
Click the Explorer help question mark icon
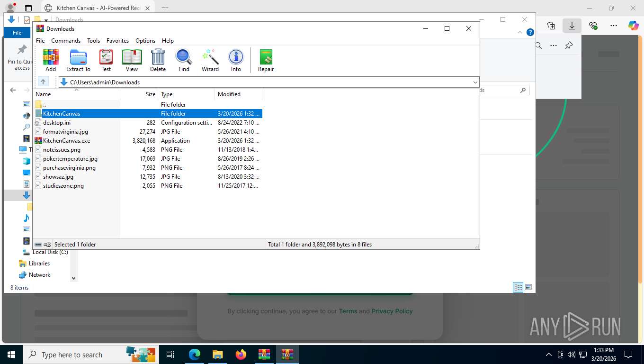(530, 32)
